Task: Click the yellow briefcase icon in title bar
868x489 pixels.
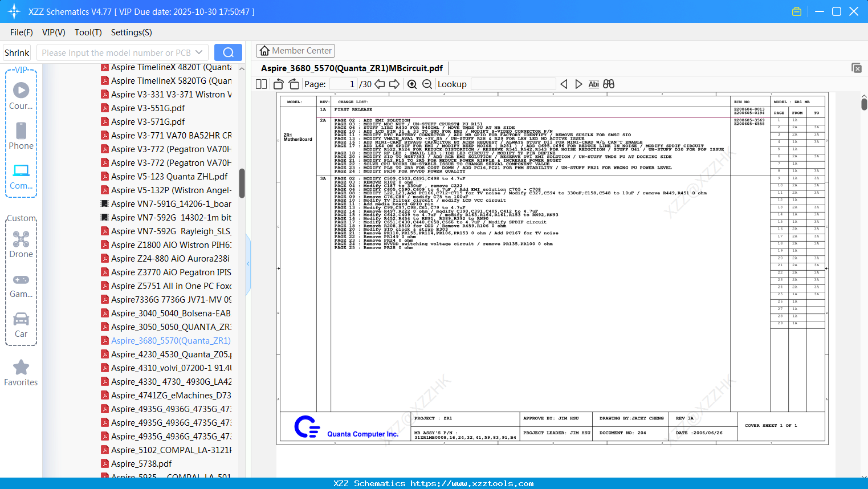Action: coord(797,11)
